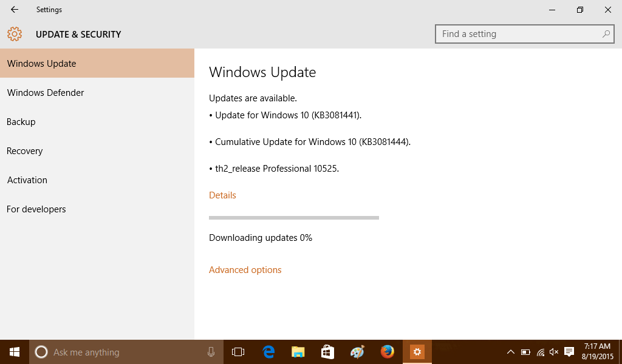Go back using the Settings back arrow
This screenshot has width=622, height=364.
15,10
